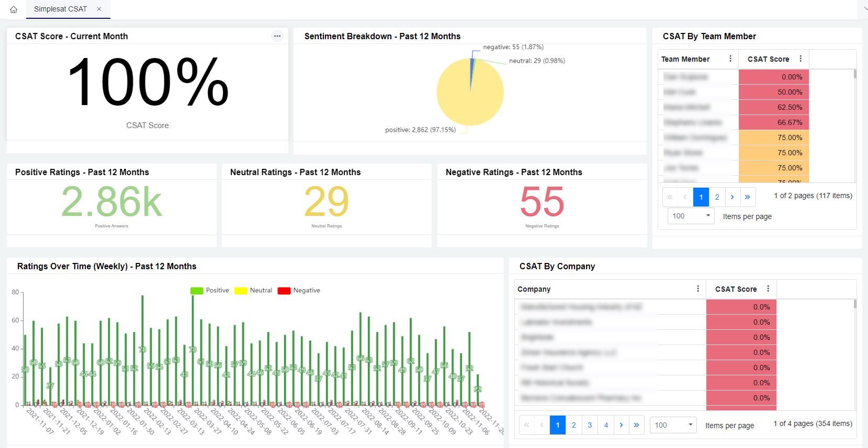Jump to last page of company table
Viewport: 868px width, 448px height.
(x=636, y=425)
